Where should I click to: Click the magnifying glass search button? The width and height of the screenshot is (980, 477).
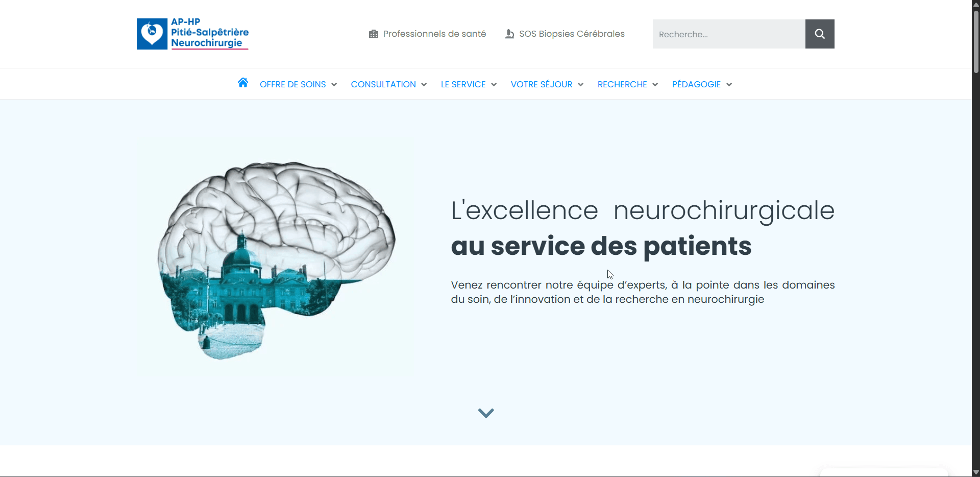pos(820,34)
